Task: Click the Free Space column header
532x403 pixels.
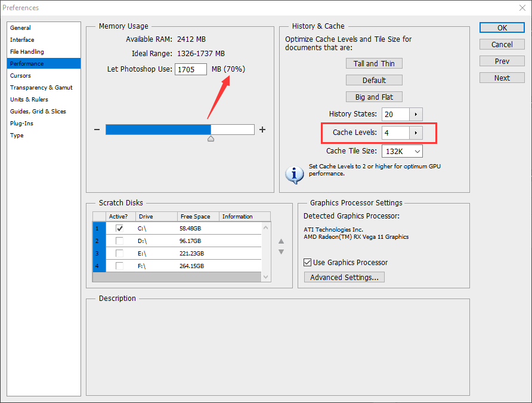Action: [198, 217]
